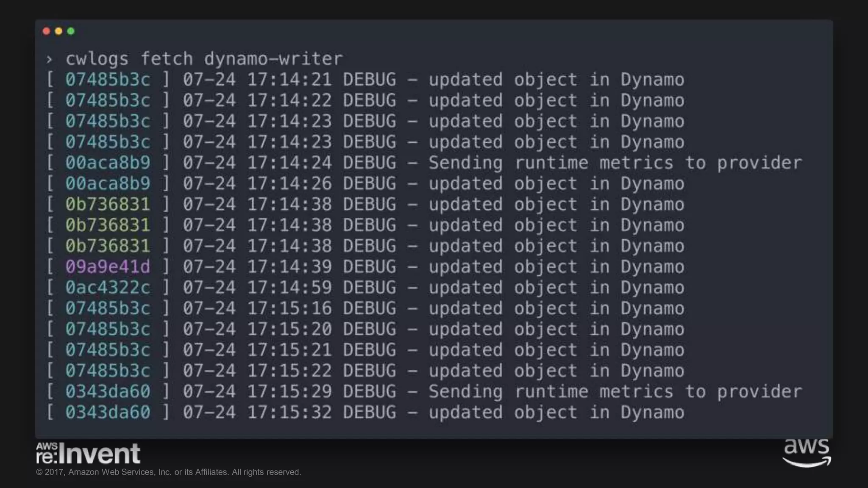This screenshot has width=868, height=488.
Task: Click timestamp 17:15:32 on last line
Action: [x=289, y=413]
